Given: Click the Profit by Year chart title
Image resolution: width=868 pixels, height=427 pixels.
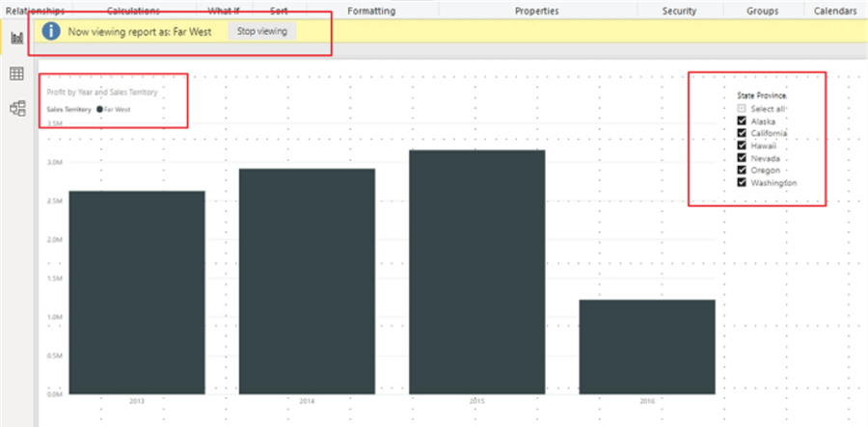Looking at the screenshot, I should [x=102, y=93].
